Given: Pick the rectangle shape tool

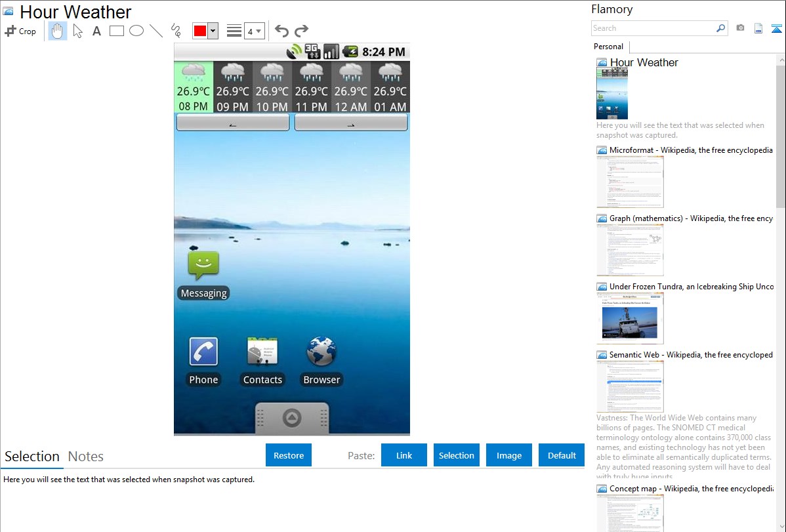Looking at the screenshot, I should [x=116, y=31].
